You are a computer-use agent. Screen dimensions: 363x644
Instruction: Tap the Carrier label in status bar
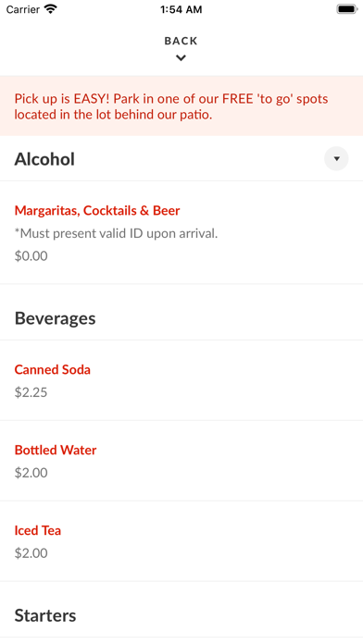coord(23,9)
